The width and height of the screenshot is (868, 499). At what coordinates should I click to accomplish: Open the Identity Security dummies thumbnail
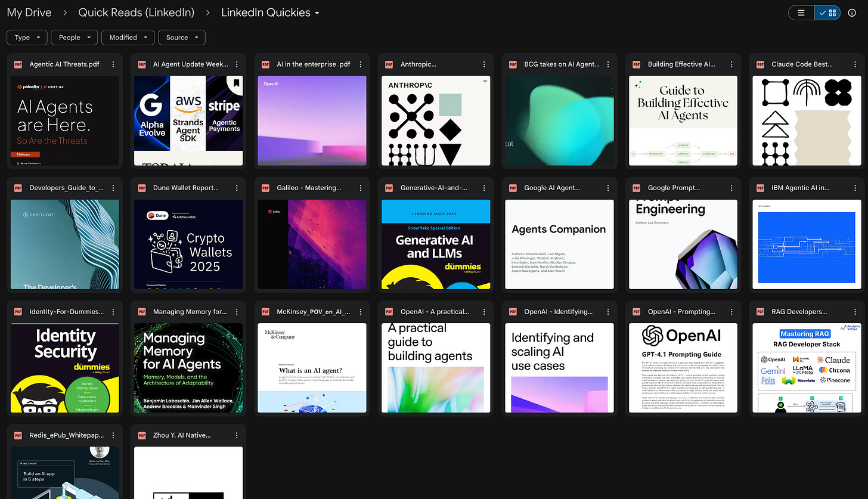click(x=65, y=368)
